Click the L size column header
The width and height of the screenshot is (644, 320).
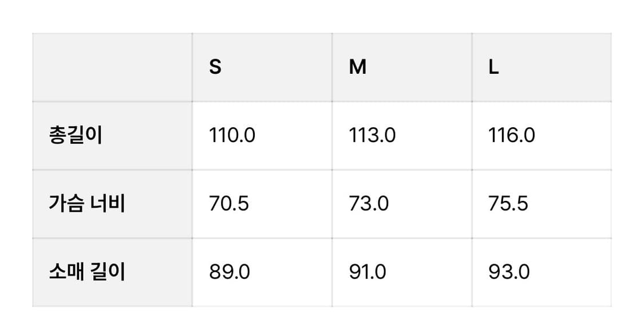pyautogui.click(x=493, y=68)
